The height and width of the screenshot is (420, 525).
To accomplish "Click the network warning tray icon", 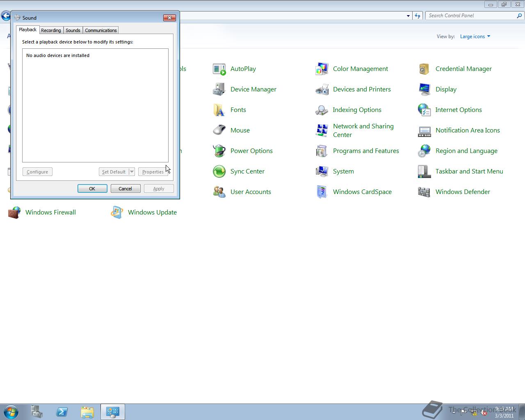I will [x=474, y=413].
